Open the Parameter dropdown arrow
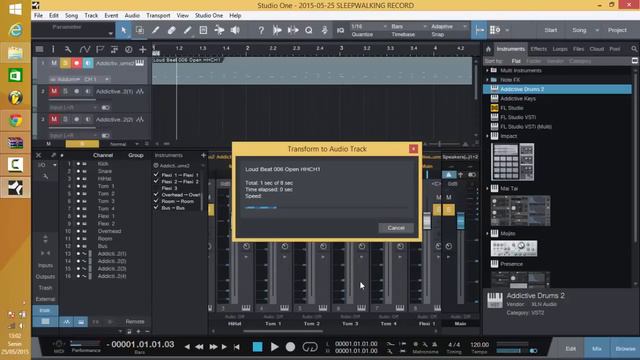Screen dimensions: 640x360 (110, 34)
